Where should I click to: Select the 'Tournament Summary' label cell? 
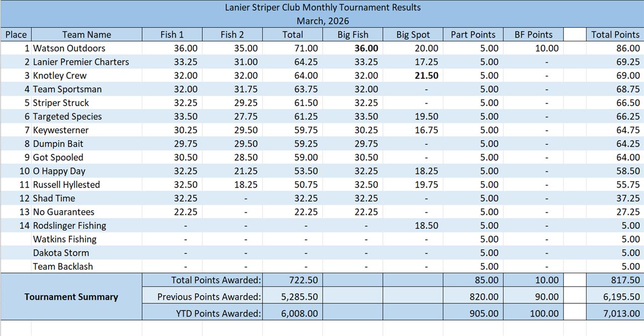pyautogui.click(x=71, y=297)
